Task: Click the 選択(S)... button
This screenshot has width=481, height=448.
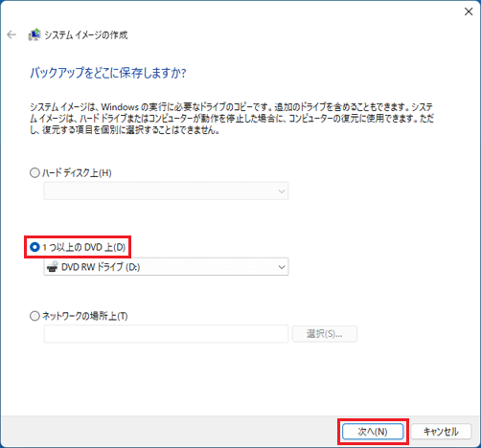Action: (x=325, y=334)
